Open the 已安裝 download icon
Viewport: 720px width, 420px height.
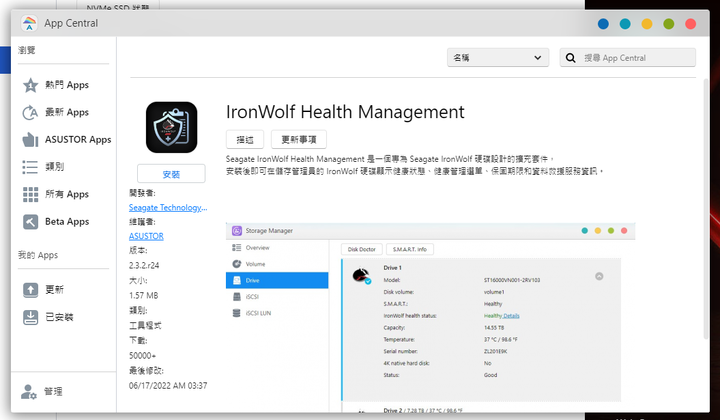tap(30, 317)
